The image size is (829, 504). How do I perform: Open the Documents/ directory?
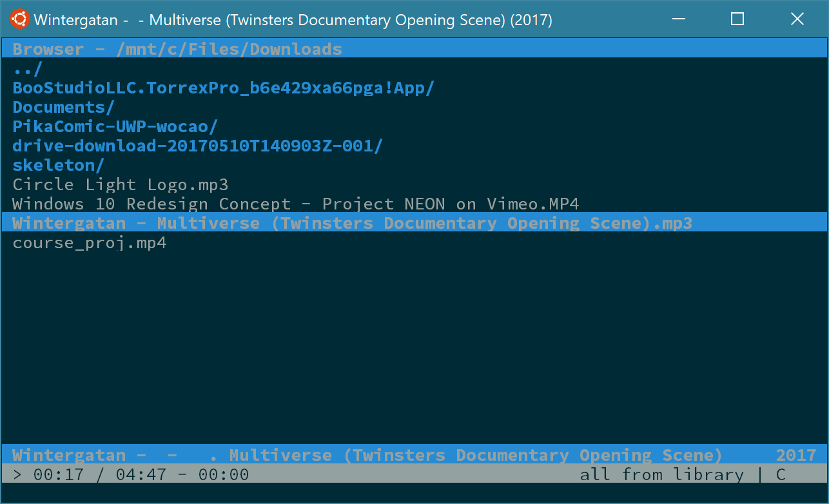(x=63, y=108)
